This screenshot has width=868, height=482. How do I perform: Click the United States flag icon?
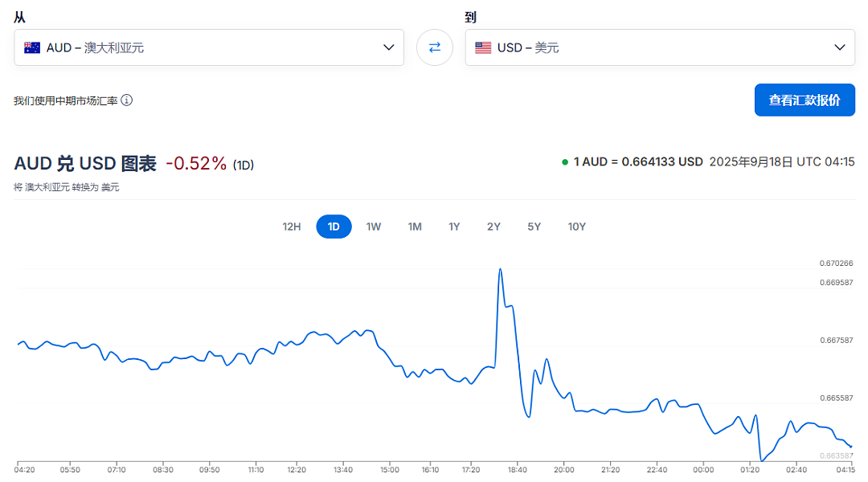click(483, 47)
